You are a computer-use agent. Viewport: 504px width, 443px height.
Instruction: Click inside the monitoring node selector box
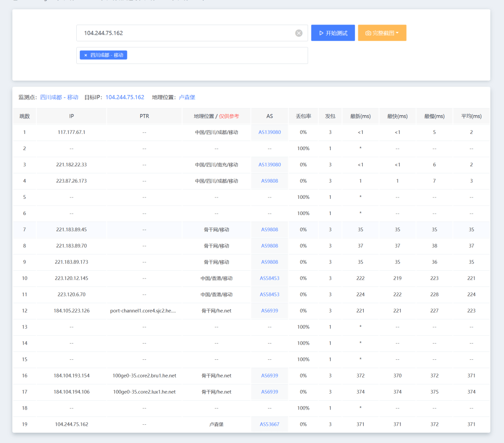[x=192, y=55]
